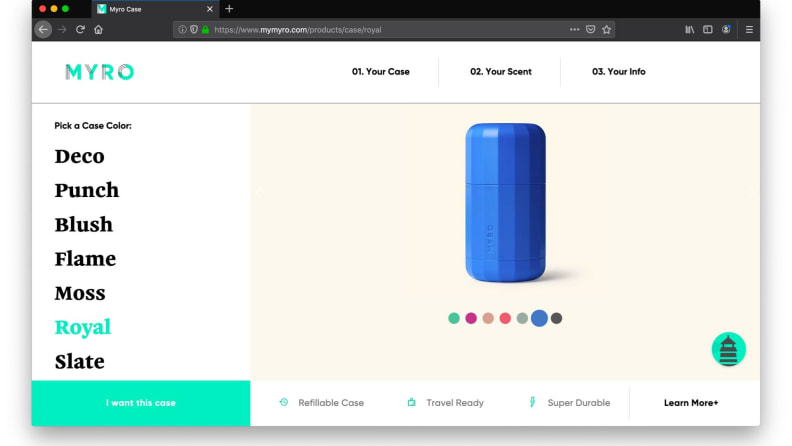
Task: Choose the Slate case color
Action: [x=80, y=362]
